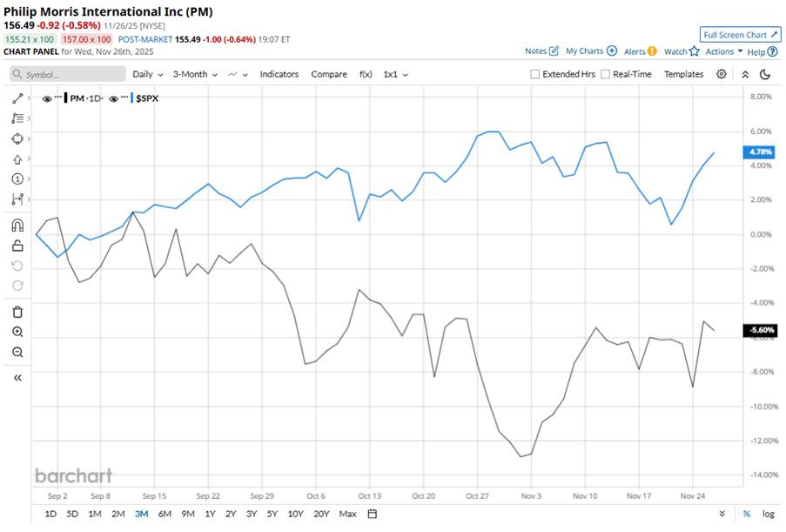
Task: Zoom in on the chart
Action: click(x=17, y=332)
